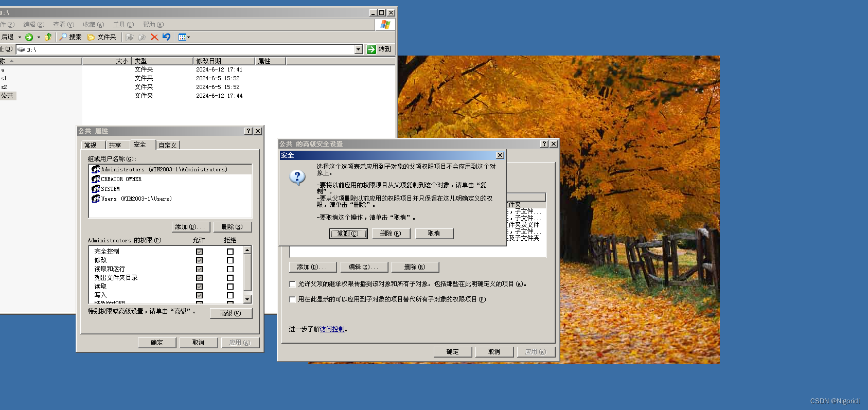
Task: Click the 搜索 search magnifier icon
Action: pos(63,37)
